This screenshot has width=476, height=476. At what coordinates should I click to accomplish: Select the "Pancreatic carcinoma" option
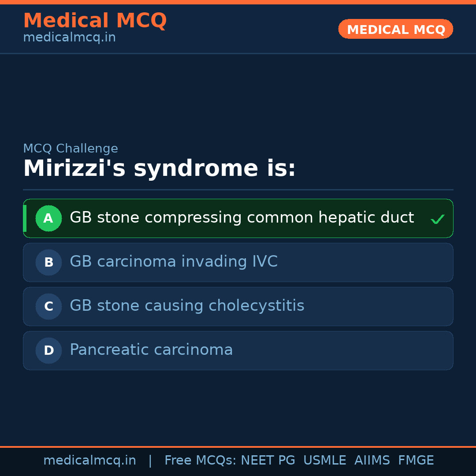click(x=151, y=350)
